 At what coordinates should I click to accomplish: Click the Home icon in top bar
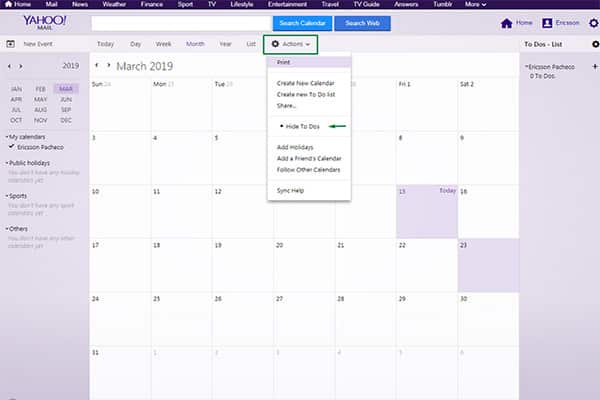click(8, 4)
